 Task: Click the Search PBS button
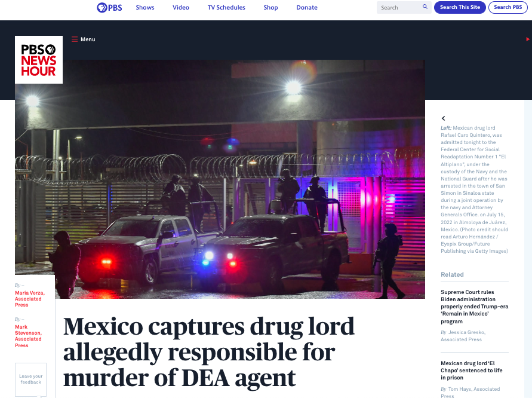(508, 8)
